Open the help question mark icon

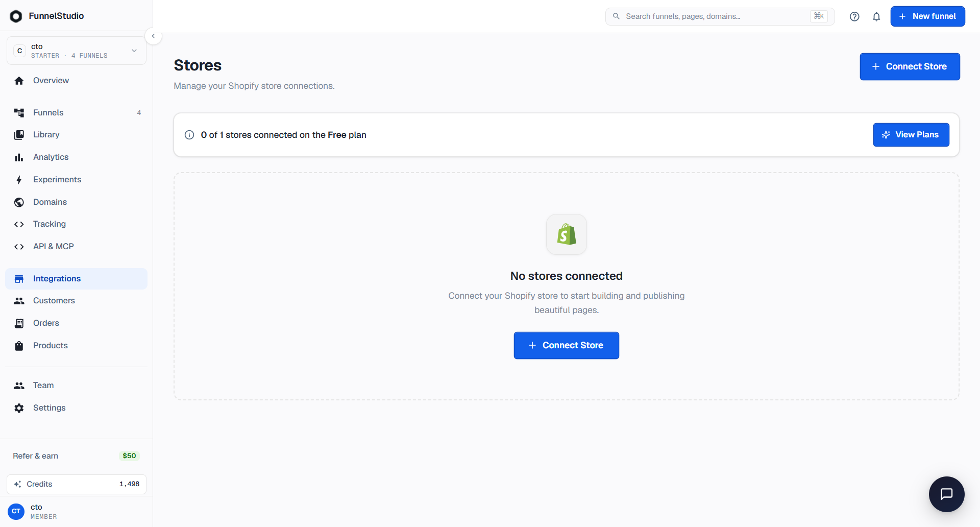coord(854,16)
